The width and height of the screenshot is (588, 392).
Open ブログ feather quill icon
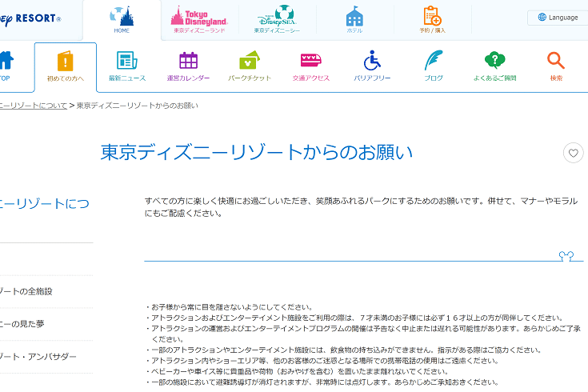434,66
